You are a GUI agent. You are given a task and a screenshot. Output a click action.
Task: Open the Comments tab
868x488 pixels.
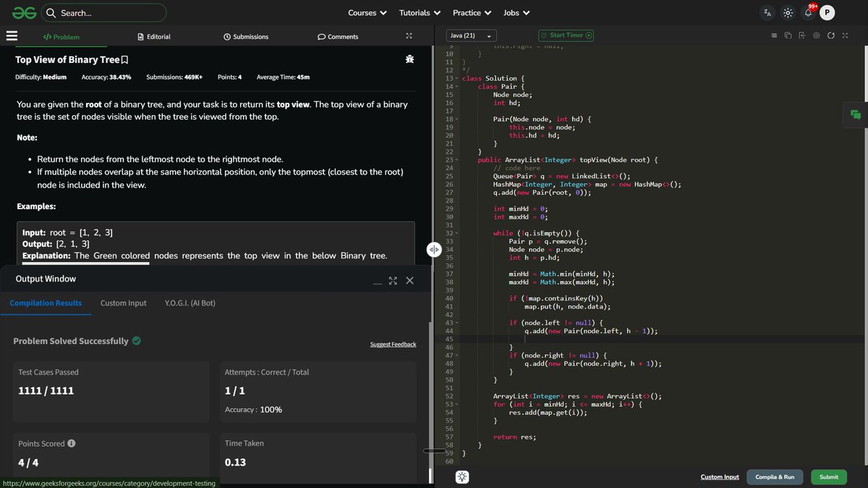338,37
